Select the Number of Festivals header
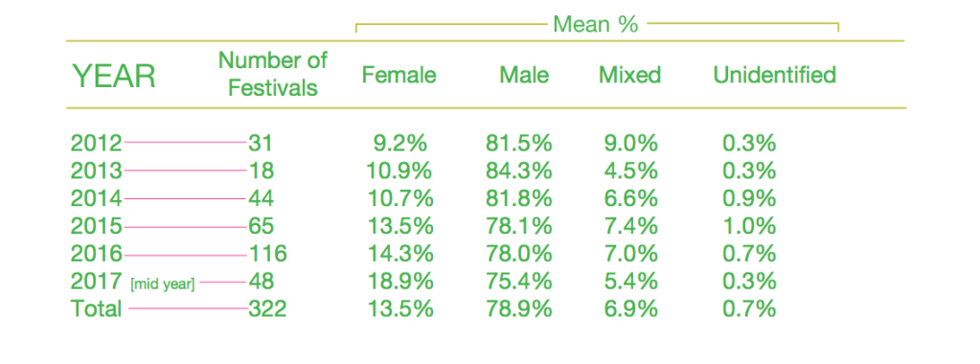This screenshot has height=364, width=980. (272, 75)
